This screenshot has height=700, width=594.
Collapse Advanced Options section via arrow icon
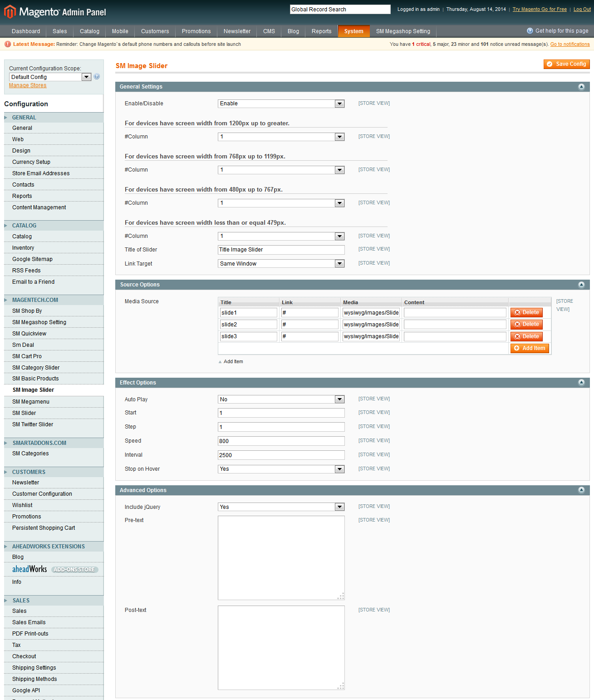pos(581,490)
